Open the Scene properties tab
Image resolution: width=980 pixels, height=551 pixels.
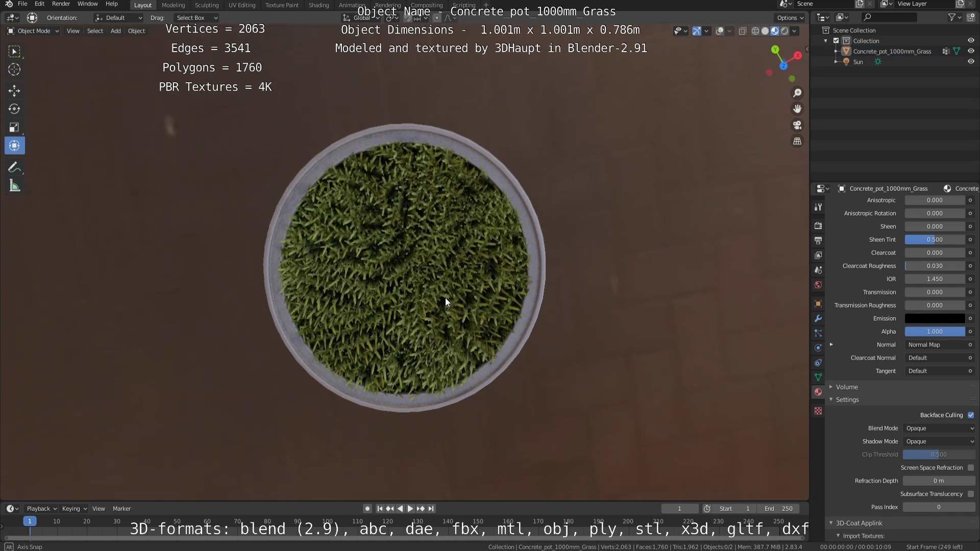coord(818,270)
